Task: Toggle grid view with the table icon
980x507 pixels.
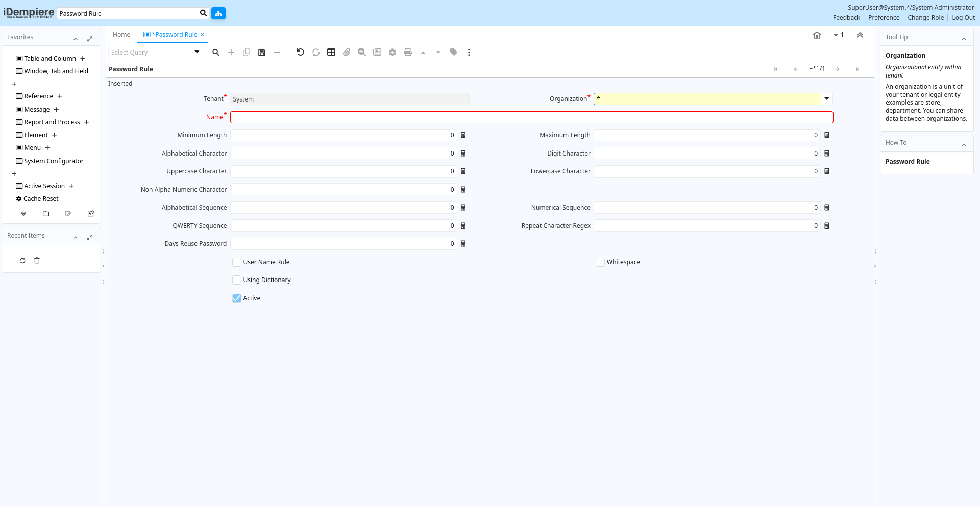Action: point(331,53)
